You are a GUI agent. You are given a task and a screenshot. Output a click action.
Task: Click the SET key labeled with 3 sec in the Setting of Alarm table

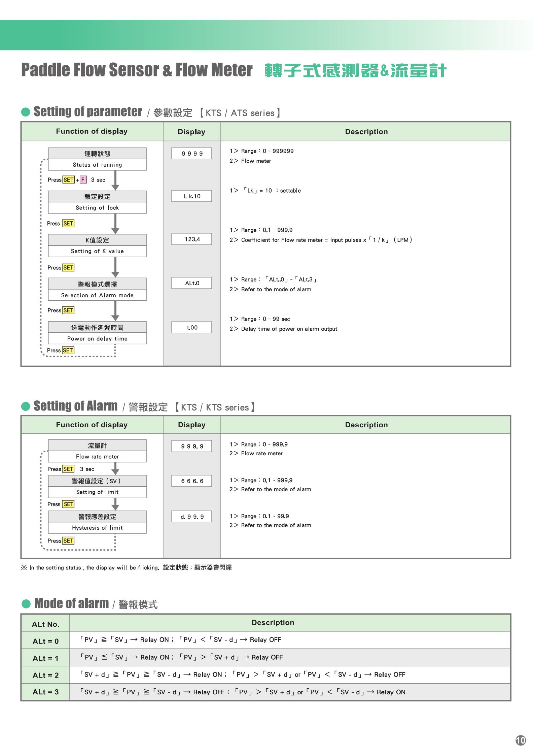(68, 469)
